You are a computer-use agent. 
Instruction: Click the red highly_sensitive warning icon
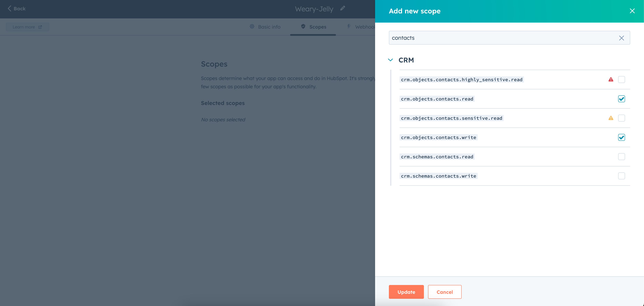(x=611, y=80)
